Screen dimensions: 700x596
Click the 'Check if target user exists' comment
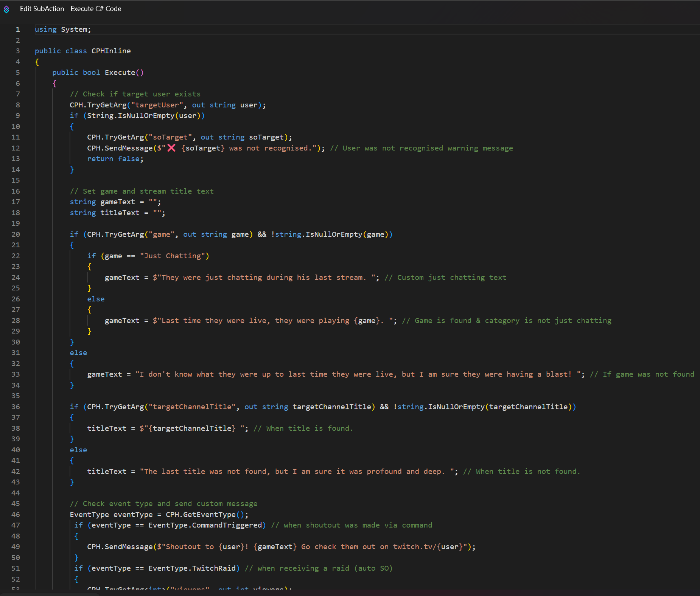[x=135, y=94]
